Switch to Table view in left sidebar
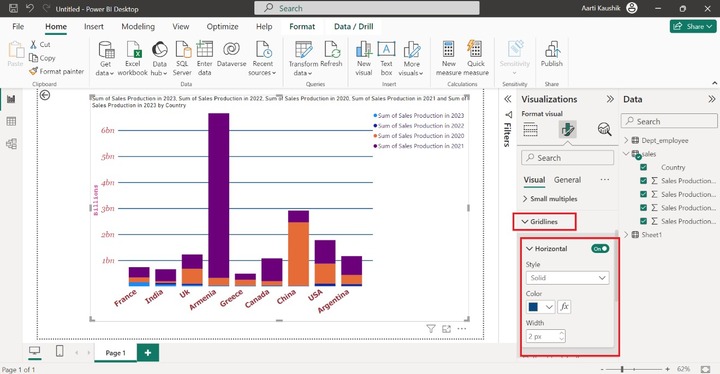The image size is (720, 374). [11, 121]
